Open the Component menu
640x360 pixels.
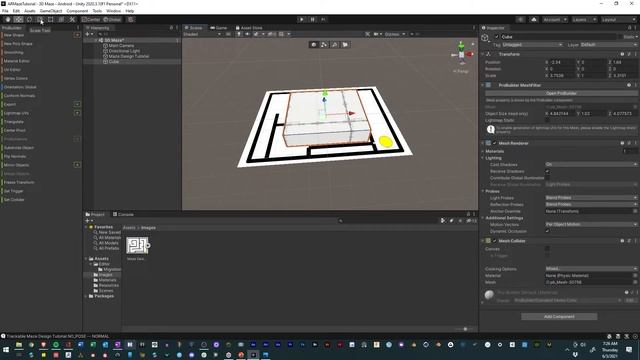coord(77,11)
